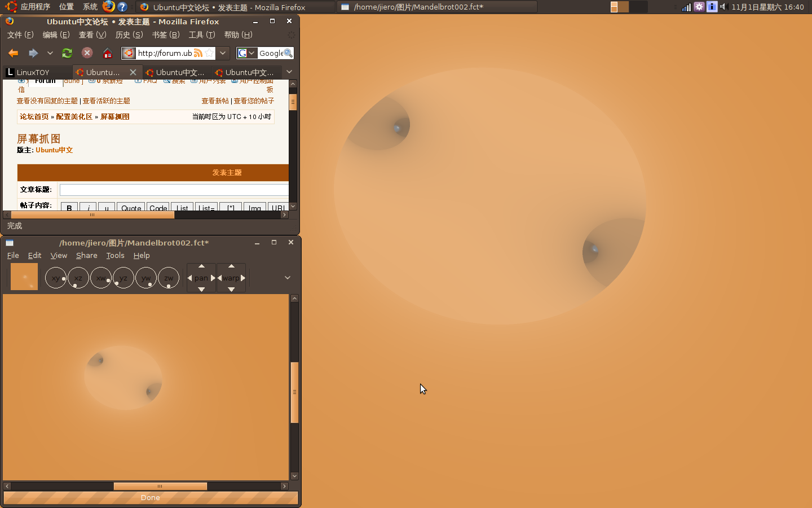Click the Quote BBCode button in post editor
812x508 pixels.
[131, 207]
